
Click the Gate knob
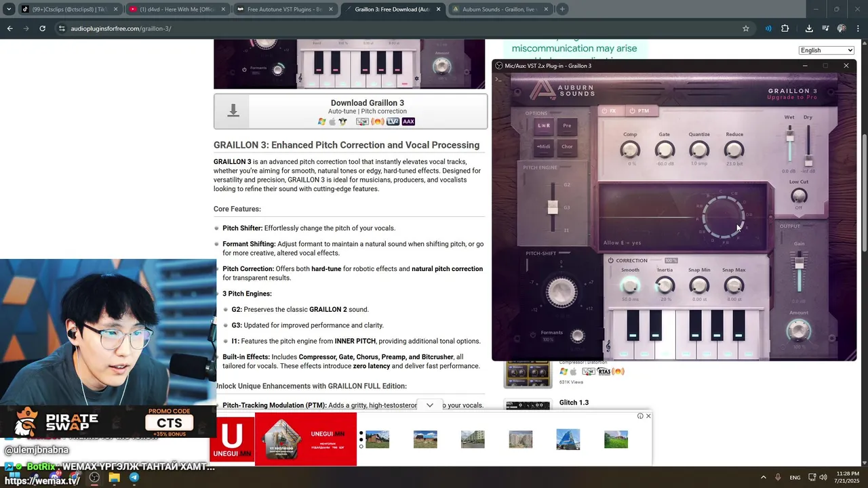[665, 150]
